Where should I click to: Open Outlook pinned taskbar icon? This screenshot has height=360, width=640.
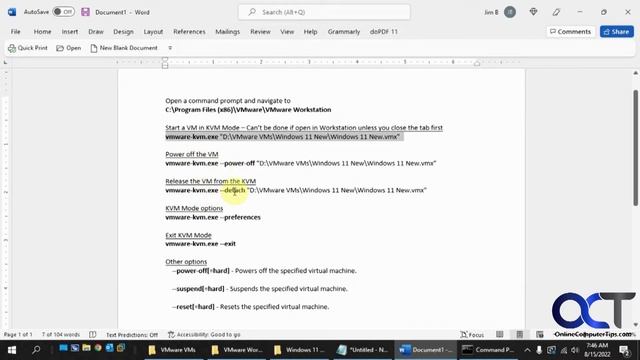click(x=109, y=348)
